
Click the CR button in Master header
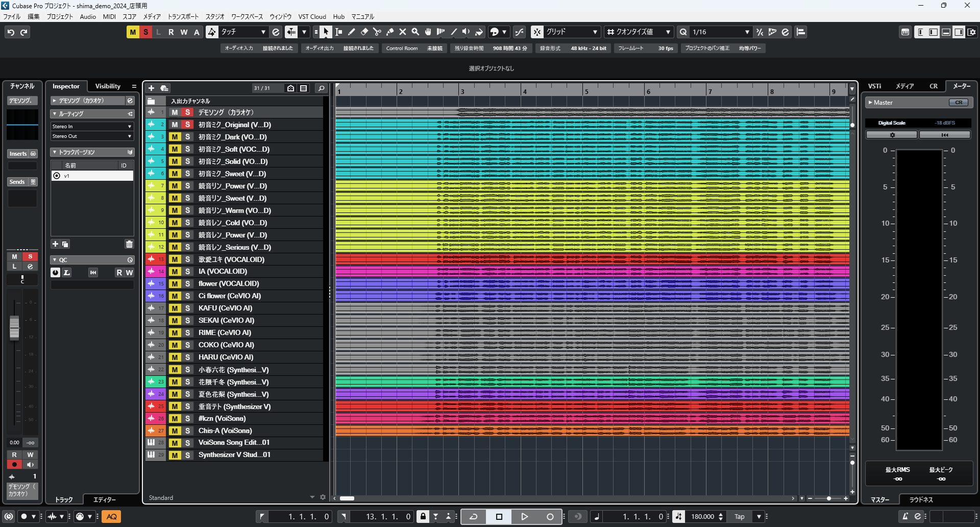(959, 103)
